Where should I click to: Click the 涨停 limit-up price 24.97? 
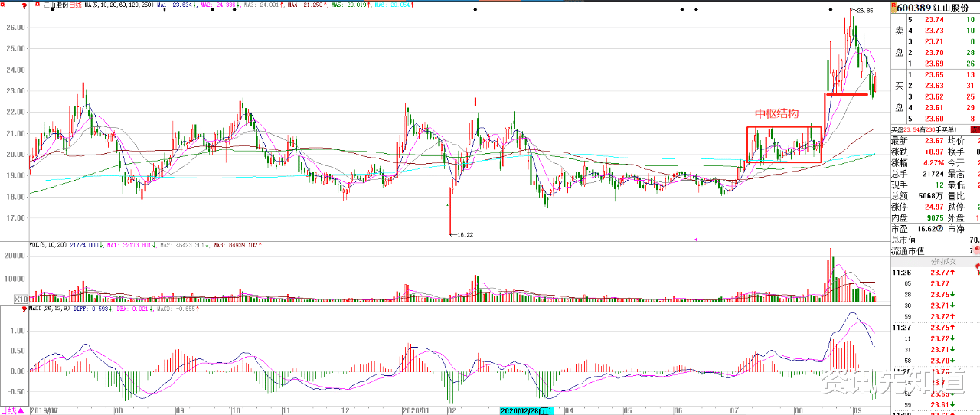click(x=934, y=207)
